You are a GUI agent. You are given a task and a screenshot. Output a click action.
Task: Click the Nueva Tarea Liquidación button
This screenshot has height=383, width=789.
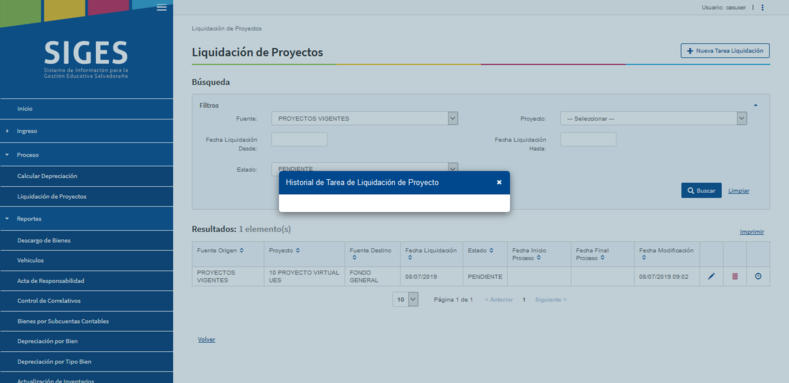coord(725,50)
